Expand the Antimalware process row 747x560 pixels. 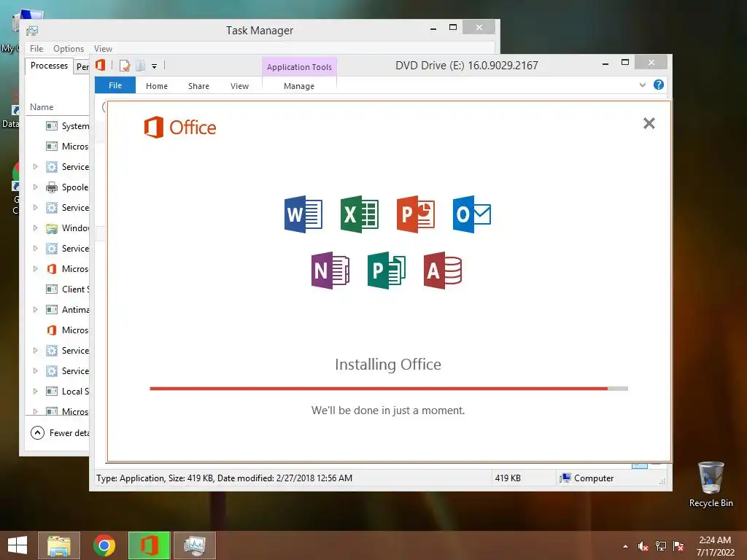(x=35, y=309)
